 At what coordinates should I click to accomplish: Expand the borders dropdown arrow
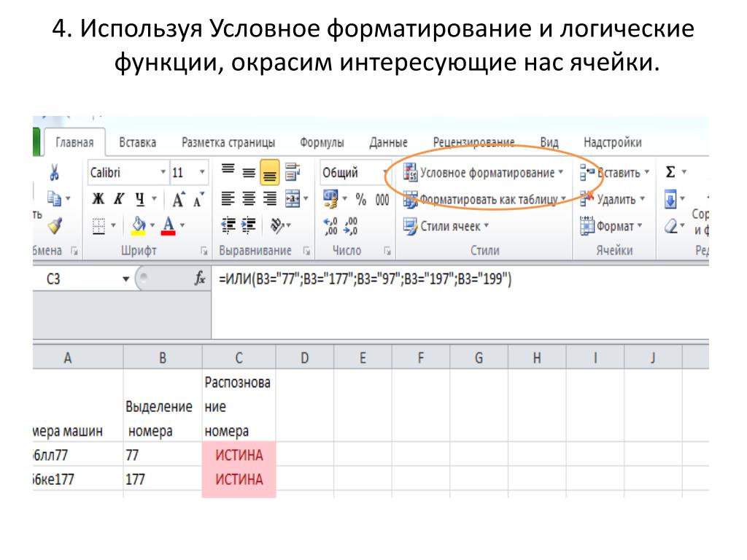click(113, 225)
